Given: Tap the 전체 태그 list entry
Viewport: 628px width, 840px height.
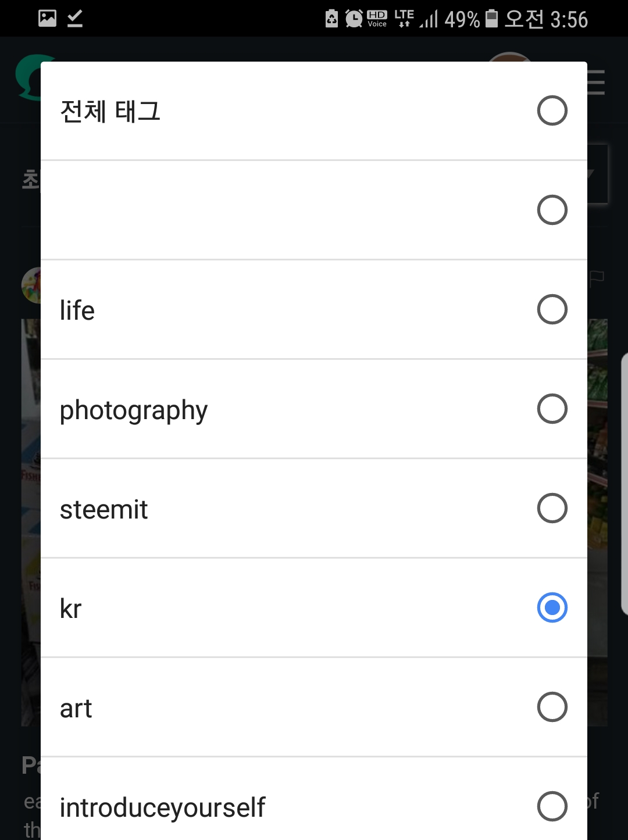Looking at the screenshot, I should 314,110.
